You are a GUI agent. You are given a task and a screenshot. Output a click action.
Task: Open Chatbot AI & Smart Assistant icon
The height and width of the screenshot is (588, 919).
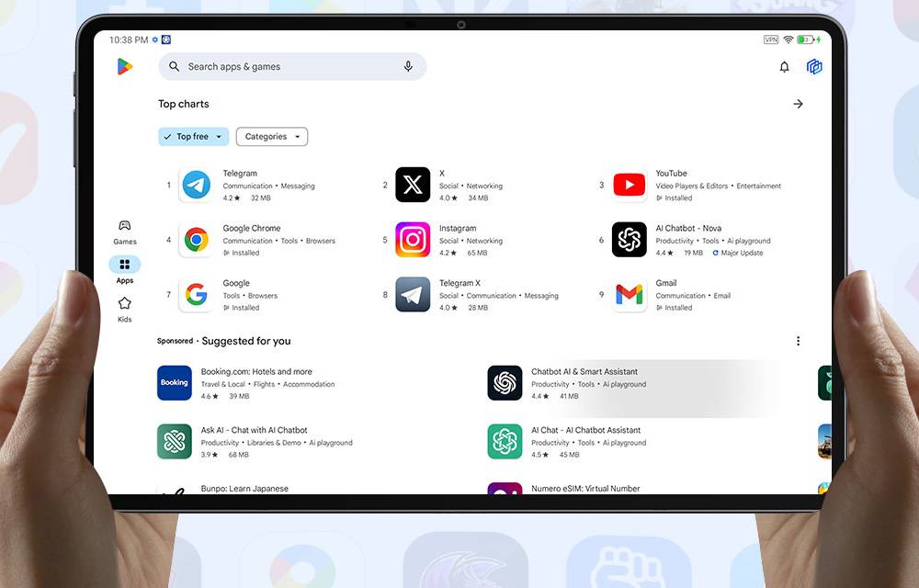pyautogui.click(x=505, y=383)
